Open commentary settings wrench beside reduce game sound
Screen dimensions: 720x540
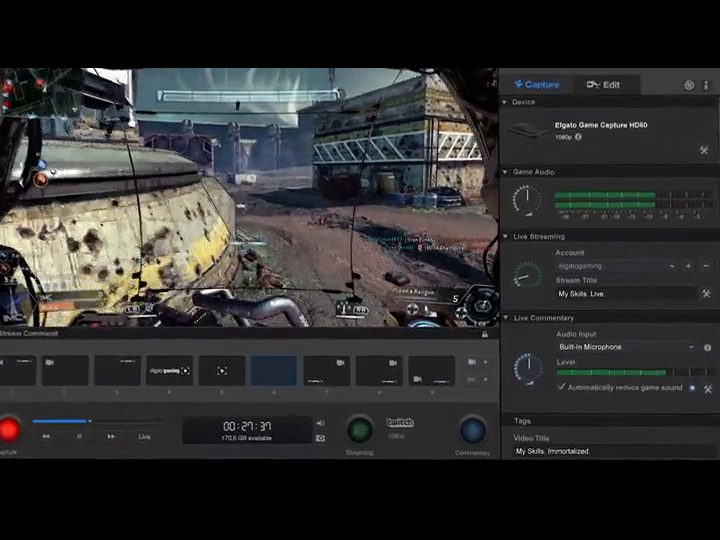708,389
